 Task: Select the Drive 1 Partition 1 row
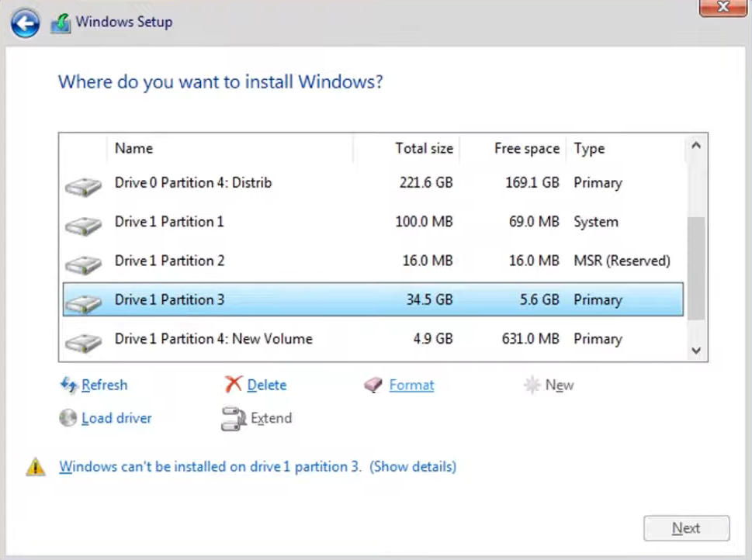click(x=373, y=222)
